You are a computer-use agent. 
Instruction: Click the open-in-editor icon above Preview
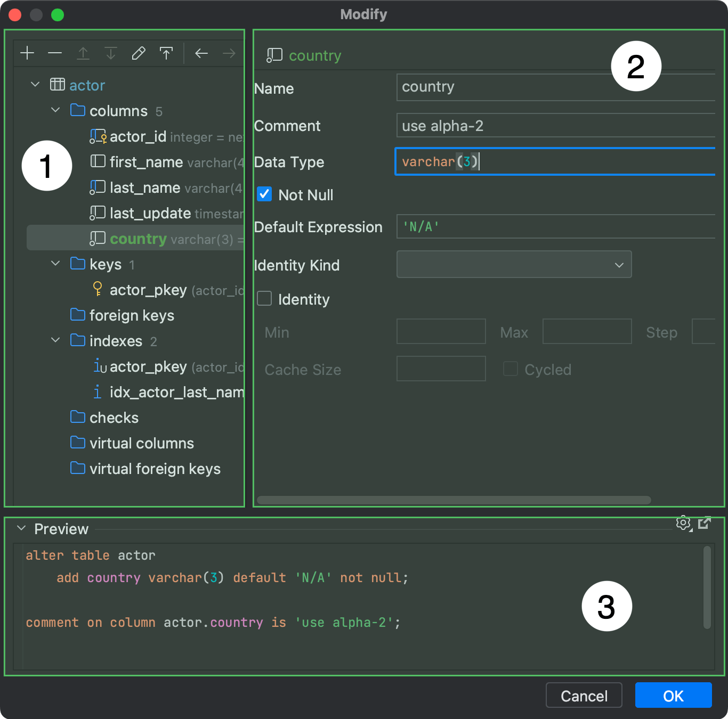click(705, 523)
